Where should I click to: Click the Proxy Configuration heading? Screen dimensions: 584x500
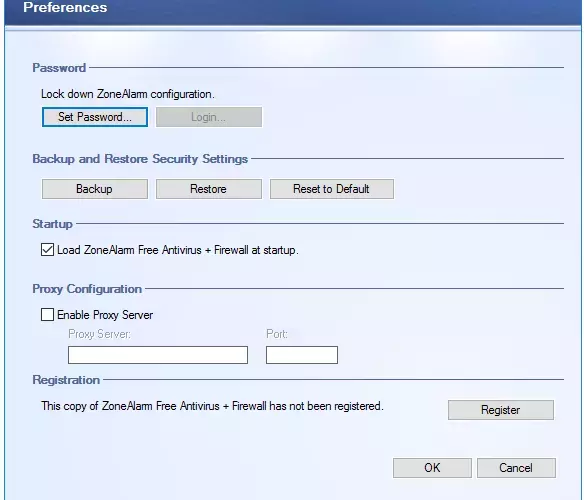(87, 289)
